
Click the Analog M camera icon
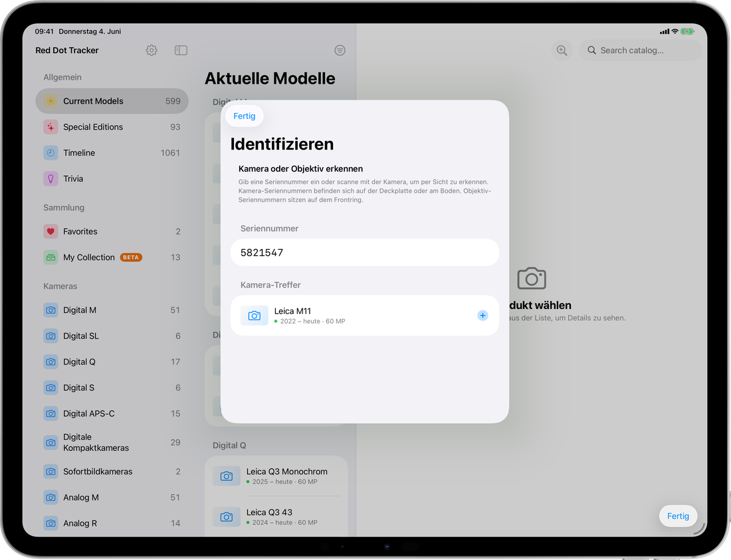(x=51, y=498)
